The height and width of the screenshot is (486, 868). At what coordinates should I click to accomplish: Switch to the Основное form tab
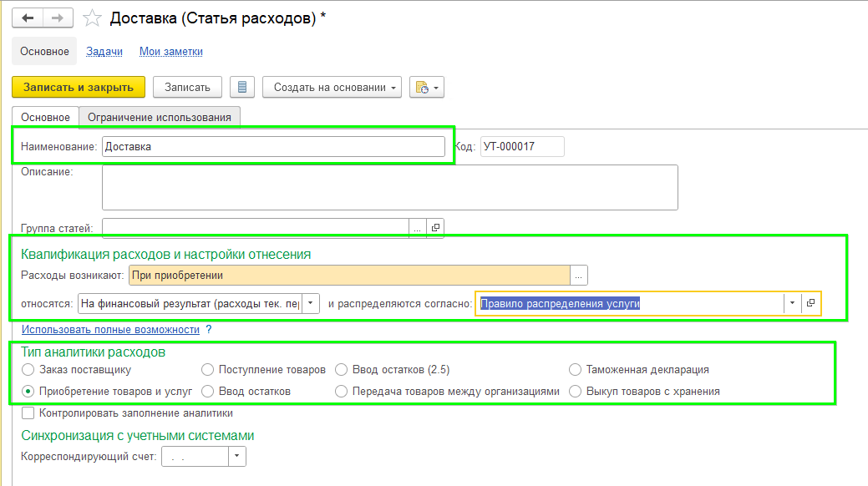coord(45,118)
